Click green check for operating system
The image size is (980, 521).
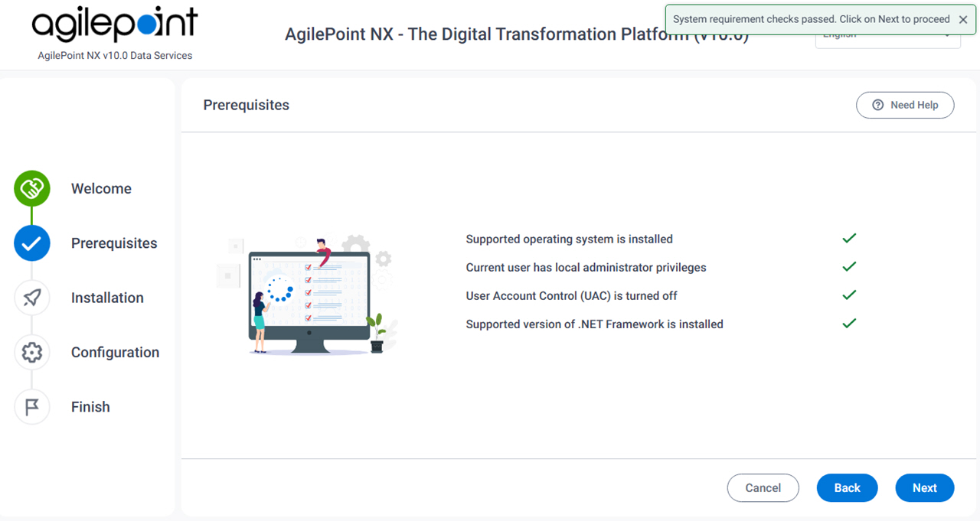click(849, 239)
